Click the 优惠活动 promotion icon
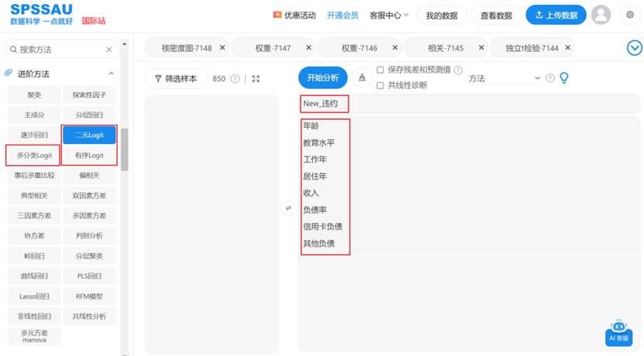 click(277, 15)
